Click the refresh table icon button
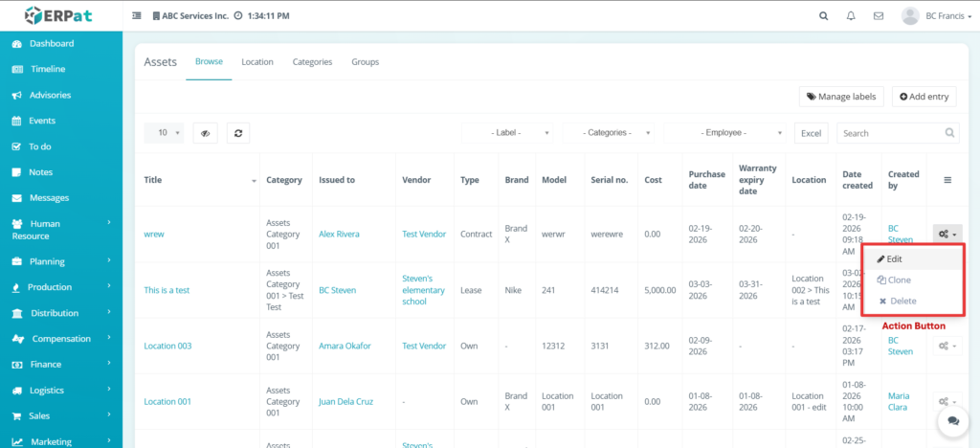This screenshot has height=448, width=980. (238, 133)
